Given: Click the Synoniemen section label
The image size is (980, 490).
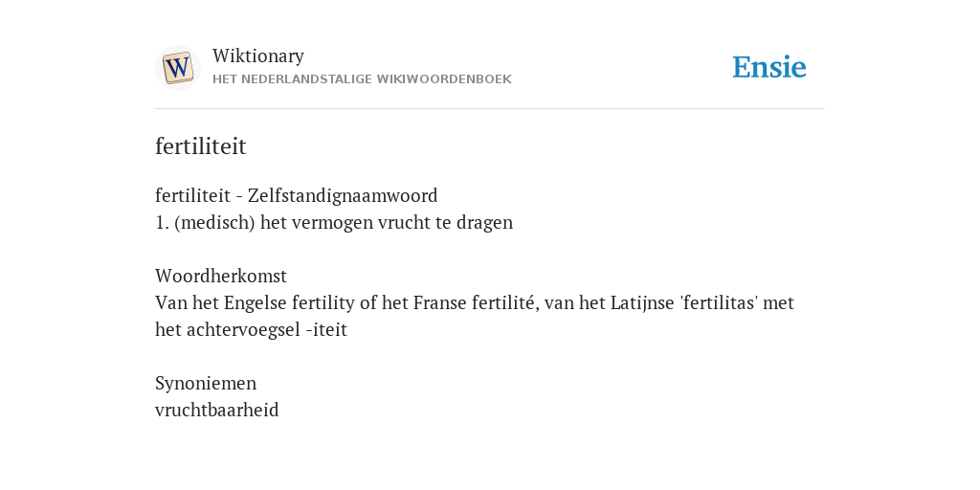Looking at the screenshot, I should (x=206, y=383).
